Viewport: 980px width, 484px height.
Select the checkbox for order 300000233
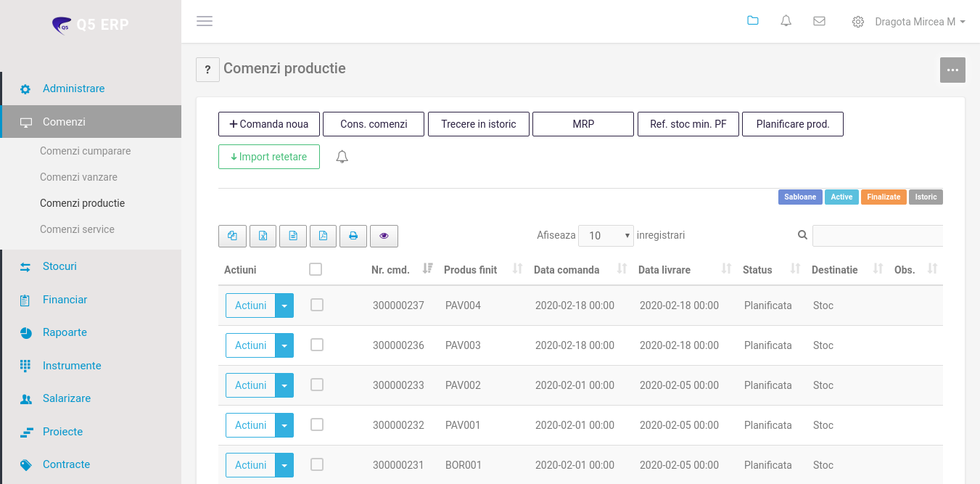click(317, 385)
